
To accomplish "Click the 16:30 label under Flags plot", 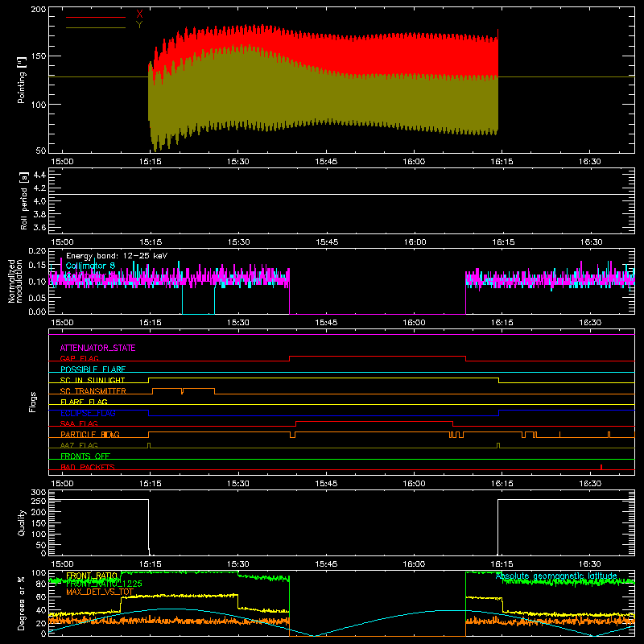I will point(590,484).
